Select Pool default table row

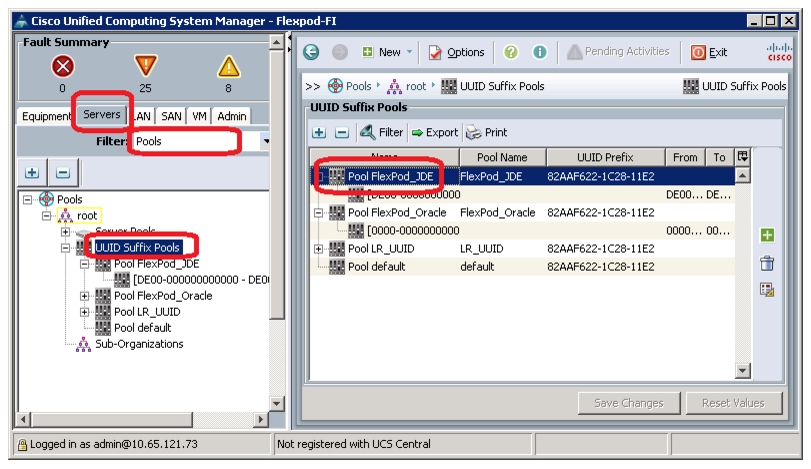point(522,267)
